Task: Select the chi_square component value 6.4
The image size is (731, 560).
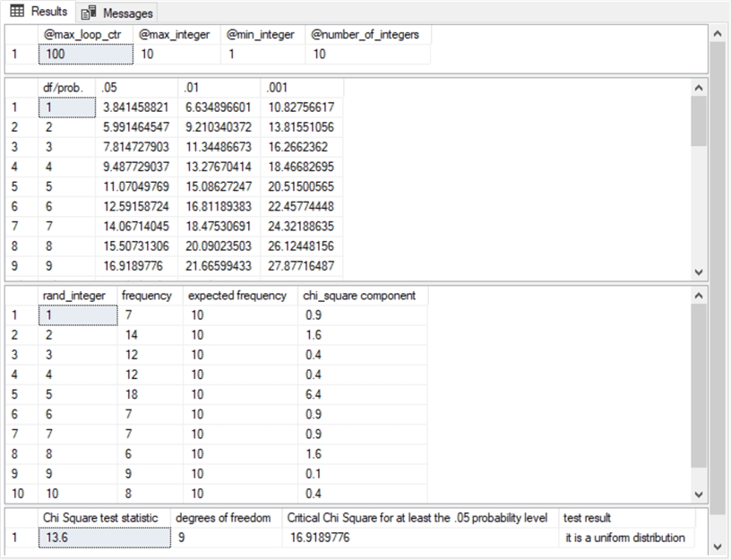Action: 361,392
